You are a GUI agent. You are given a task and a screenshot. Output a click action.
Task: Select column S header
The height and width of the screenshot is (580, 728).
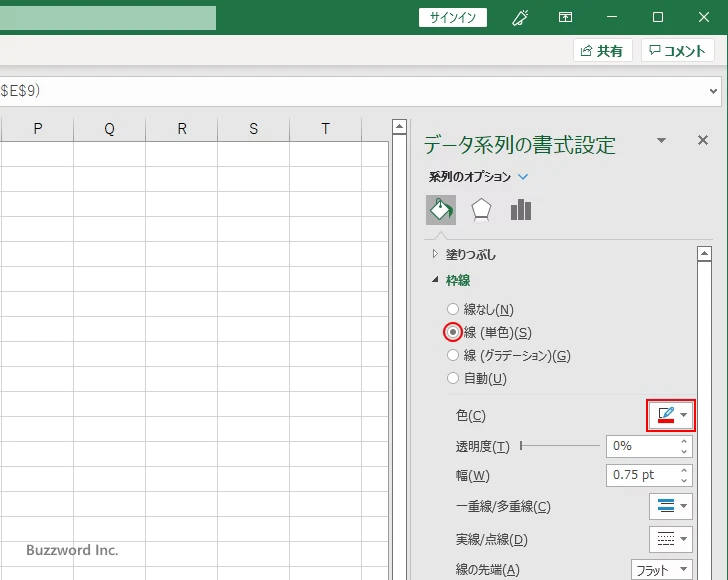[x=254, y=129]
